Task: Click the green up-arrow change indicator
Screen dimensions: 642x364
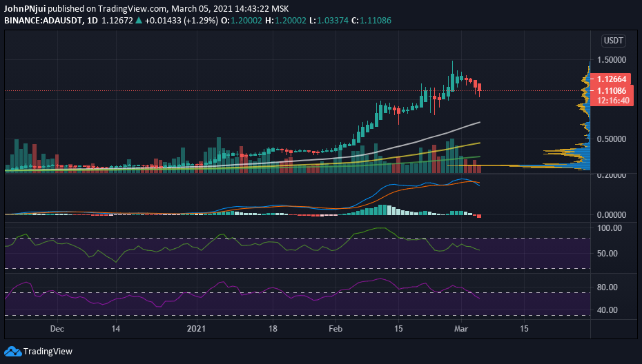Action: click(138, 21)
